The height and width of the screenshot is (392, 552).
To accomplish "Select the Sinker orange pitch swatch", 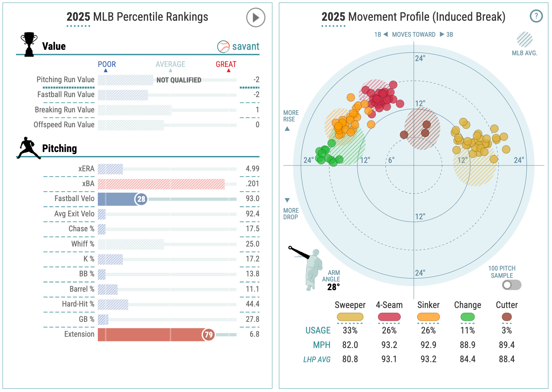I will pyautogui.click(x=428, y=317).
